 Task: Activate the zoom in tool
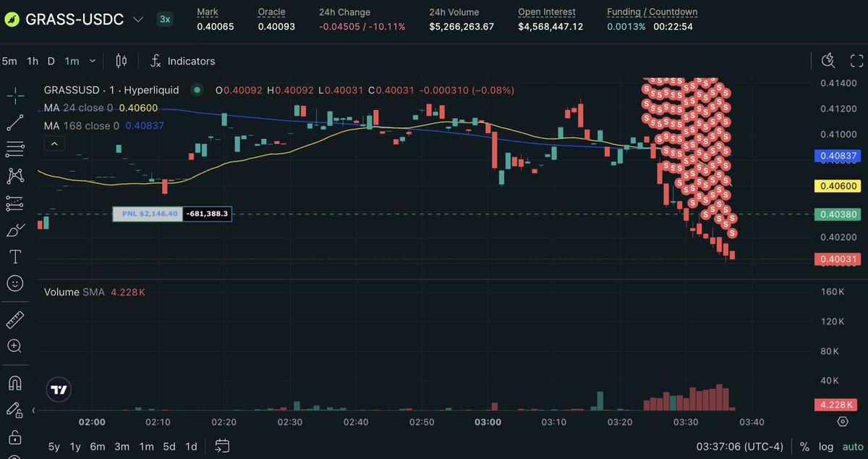(15, 346)
